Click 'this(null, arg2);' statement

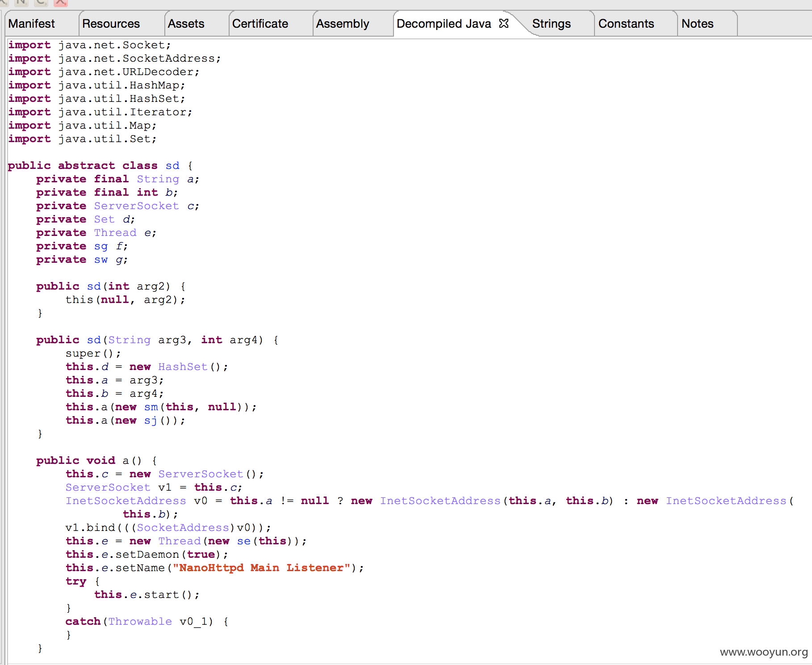(126, 300)
